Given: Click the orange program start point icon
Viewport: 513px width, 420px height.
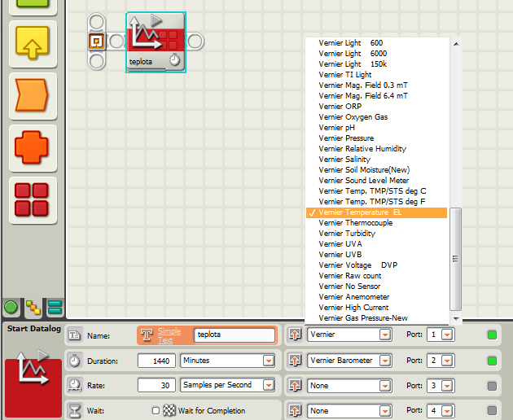Looking at the screenshot, I should (x=97, y=42).
